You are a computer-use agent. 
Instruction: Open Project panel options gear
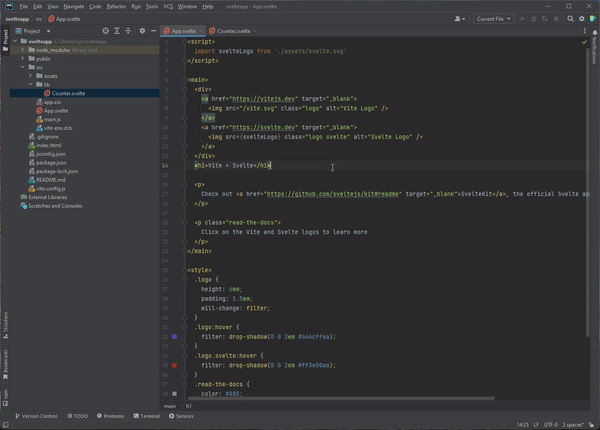tap(142, 31)
